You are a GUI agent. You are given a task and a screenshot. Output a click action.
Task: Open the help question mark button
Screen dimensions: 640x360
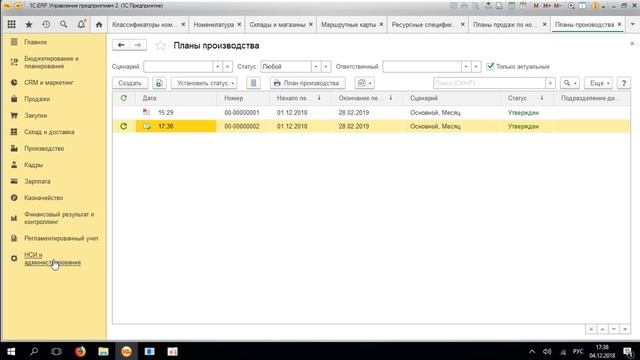coord(623,83)
